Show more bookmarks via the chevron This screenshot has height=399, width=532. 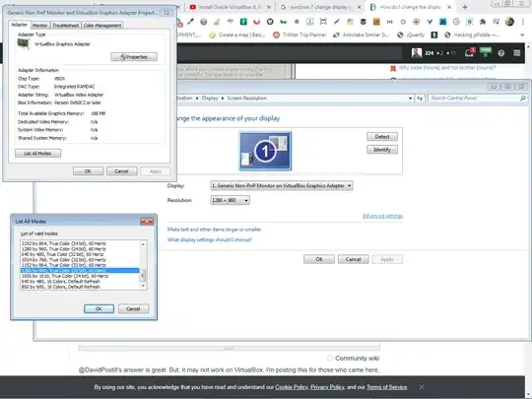click(522, 34)
